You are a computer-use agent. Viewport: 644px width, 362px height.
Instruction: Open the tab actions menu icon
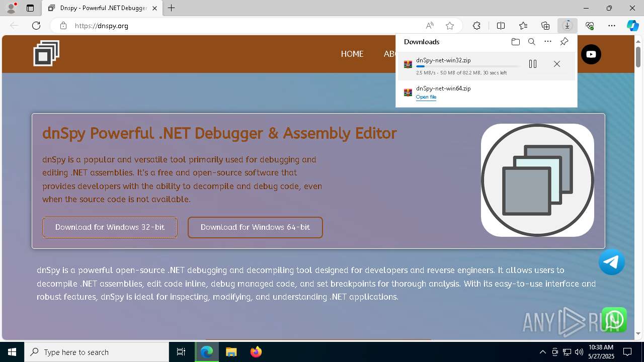30,8
